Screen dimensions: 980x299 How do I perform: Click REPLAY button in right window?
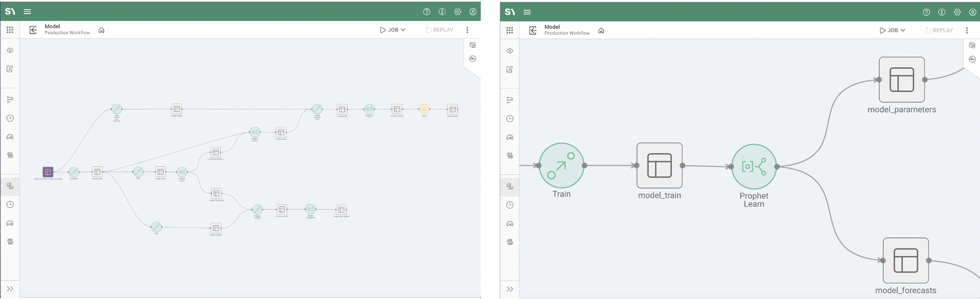pyautogui.click(x=939, y=30)
